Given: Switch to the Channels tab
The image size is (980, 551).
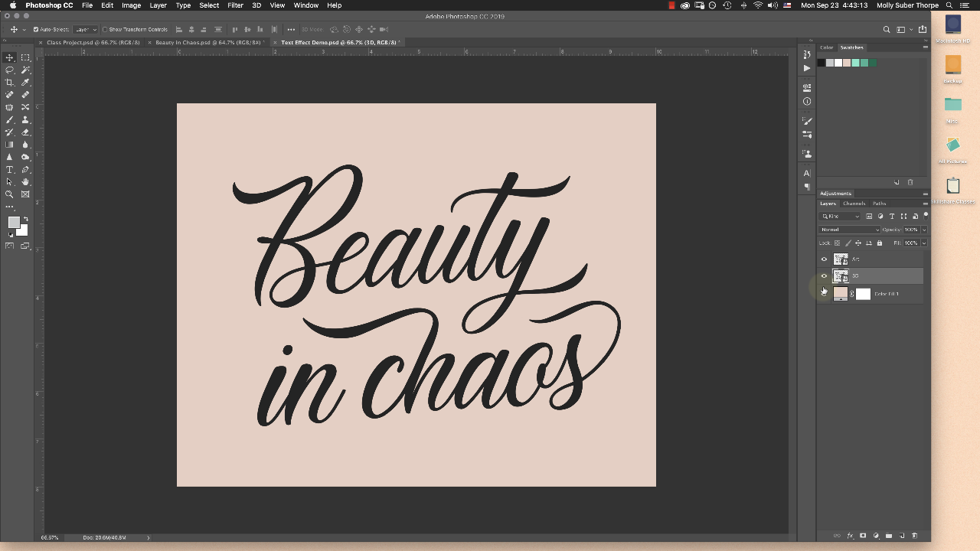Looking at the screenshot, I should (x=854, y=204).
